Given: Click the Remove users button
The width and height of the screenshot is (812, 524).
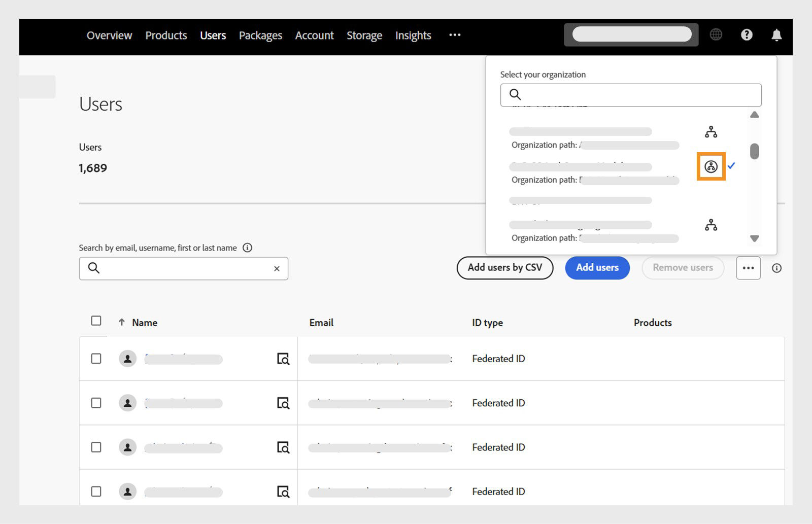Looking at the screenshot, I should [683, 267].
